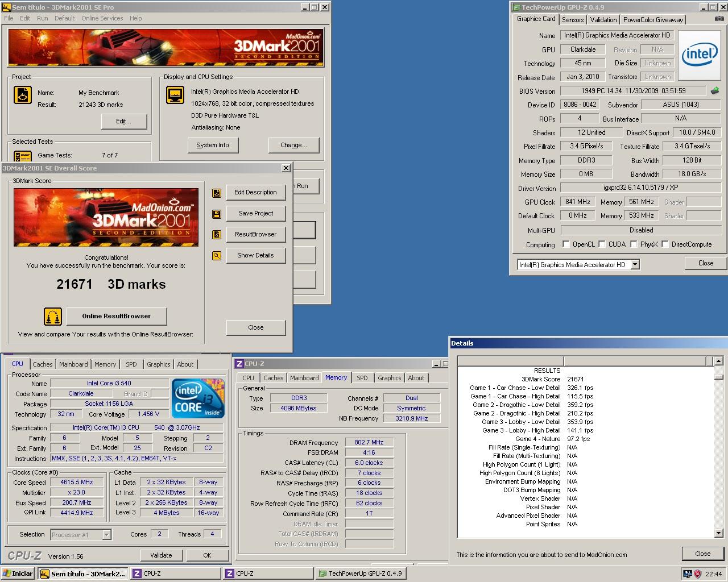Click the Intel Core i3 inside logo in CPU-Z
The height and width of the screenshot is (582, 728).
tap(197, 400)
